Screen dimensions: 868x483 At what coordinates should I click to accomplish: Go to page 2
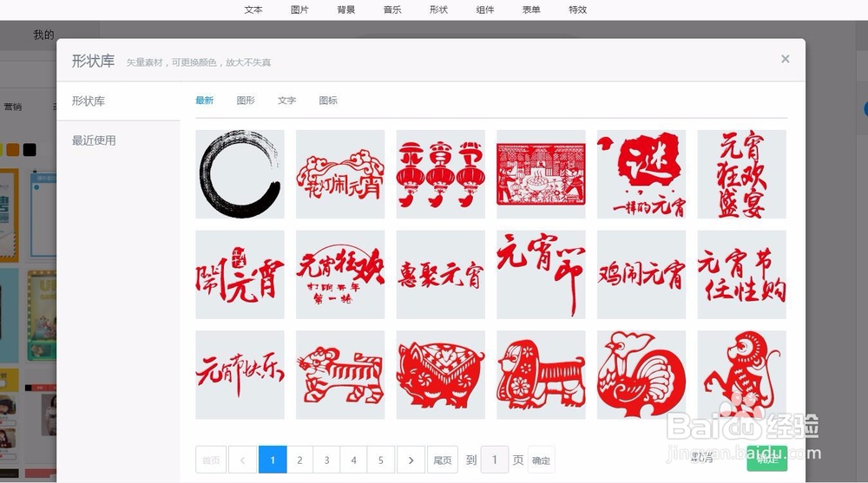(x=299, y=460)
